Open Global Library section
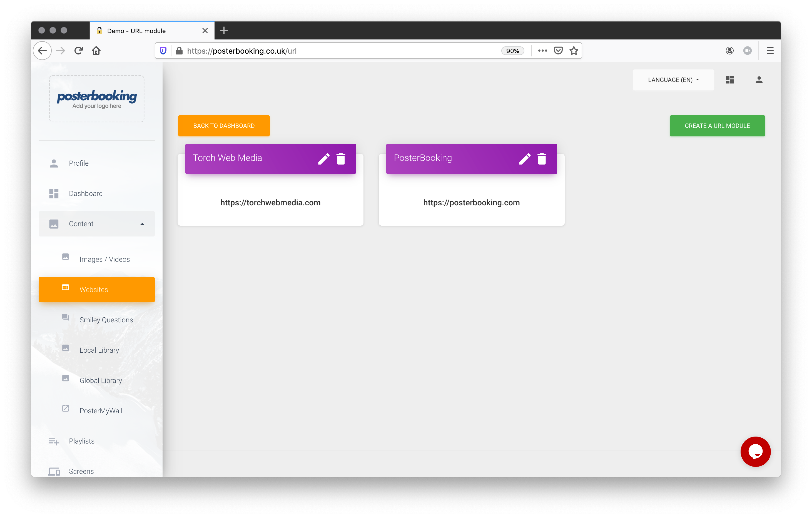This screenshot has width=812, height=518. coord(96,380)
